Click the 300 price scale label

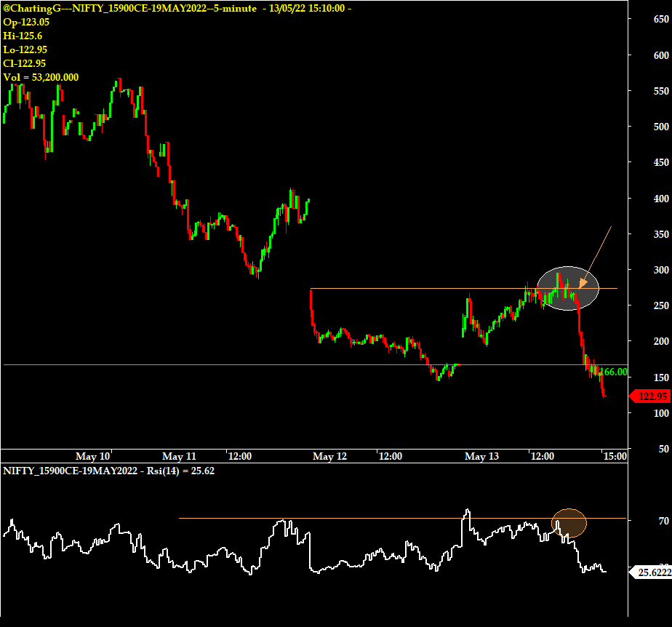661,270
